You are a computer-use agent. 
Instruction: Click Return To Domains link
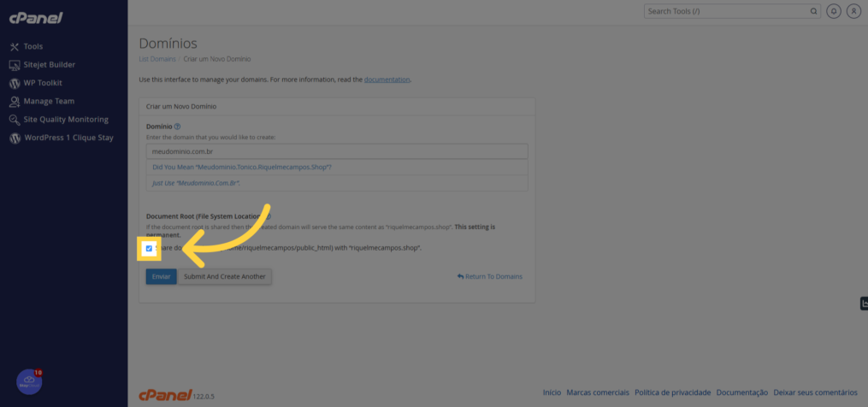click(x=489, y=276)
